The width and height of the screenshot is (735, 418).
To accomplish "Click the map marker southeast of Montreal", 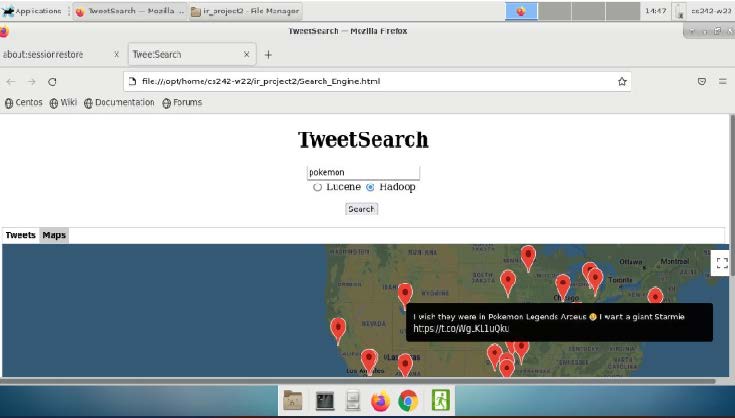I will (x=655, y=296).
